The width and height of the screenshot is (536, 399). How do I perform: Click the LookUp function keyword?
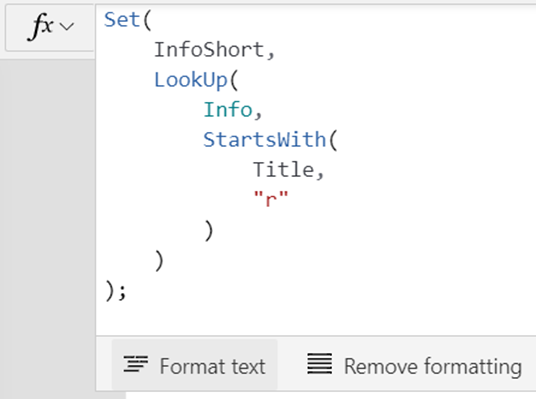(191, 80)
